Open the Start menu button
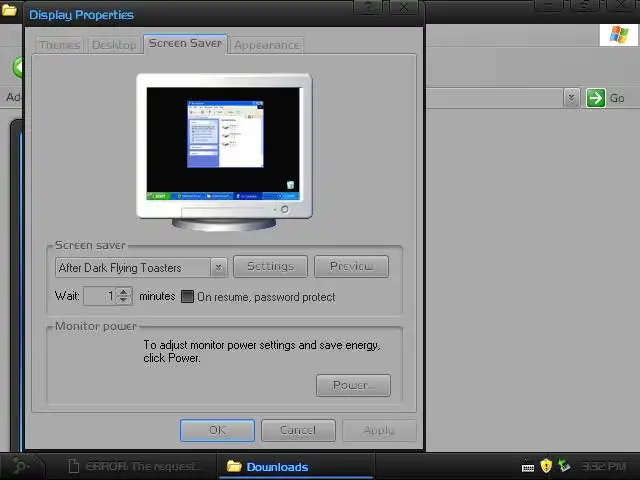Image resolution: width=640 pixels, height=480 pixels. (x=20, y=466)
